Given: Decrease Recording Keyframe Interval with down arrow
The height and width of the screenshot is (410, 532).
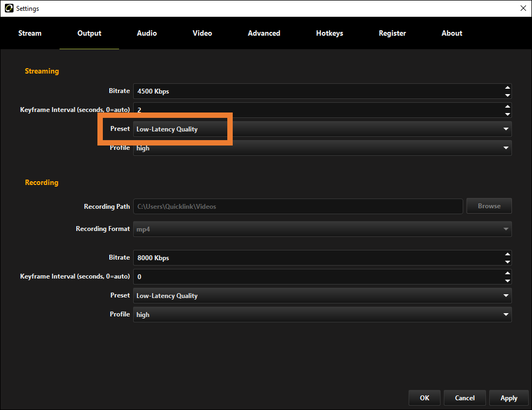Looking at the screenshot, I should pos(507,281).
